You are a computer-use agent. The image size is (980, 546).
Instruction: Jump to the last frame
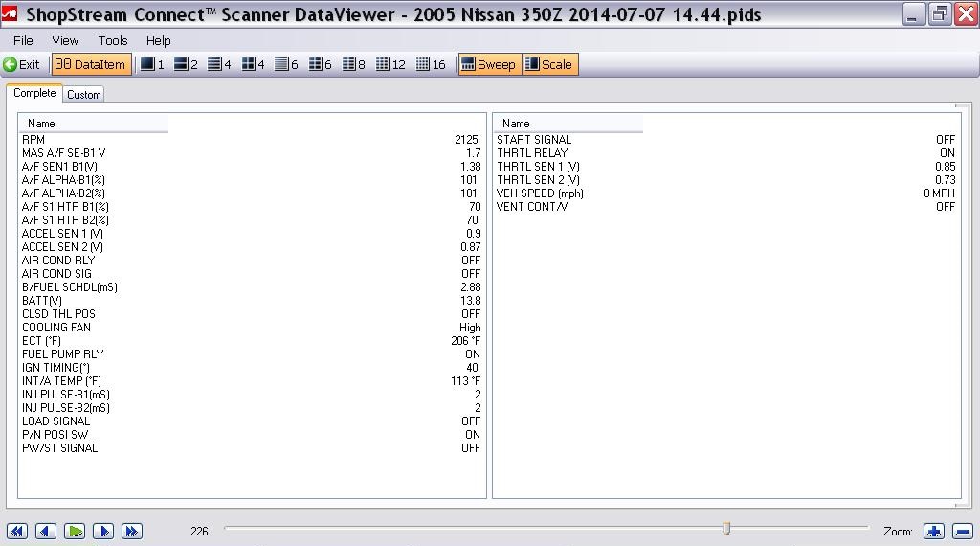click(x=132, y=531)
